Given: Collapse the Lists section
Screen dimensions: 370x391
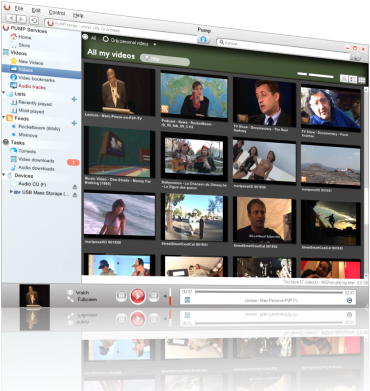Looking at the screenshot, I should 4,93.
